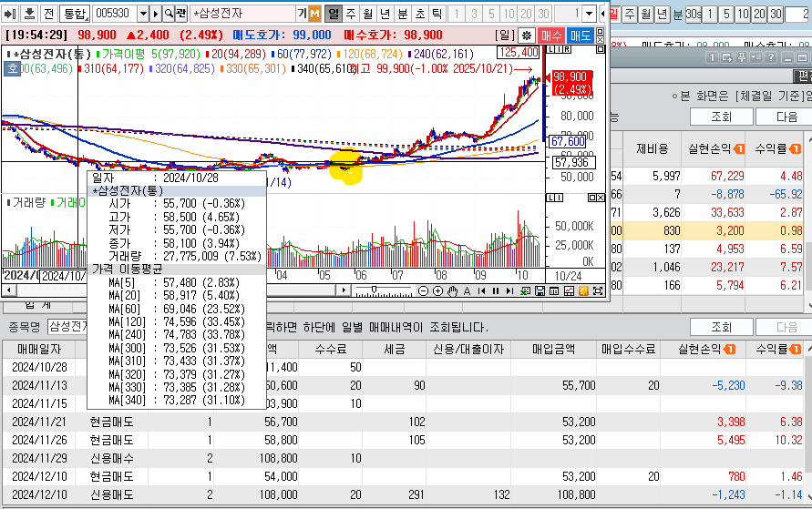812x509 pixels.
Task: Open the dropdown next to chart count field
Action: tap(603, 14)
